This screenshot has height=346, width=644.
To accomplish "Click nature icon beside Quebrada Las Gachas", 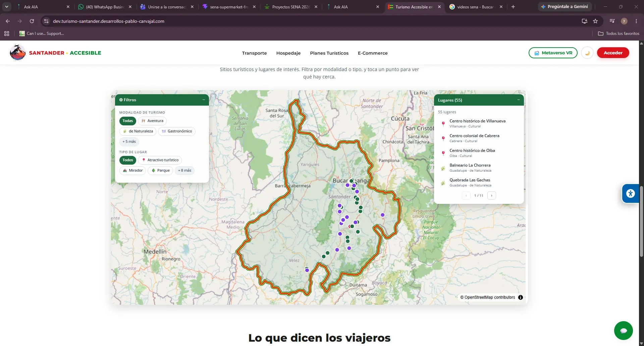I will pyautogui.click(x=443, y=183).
